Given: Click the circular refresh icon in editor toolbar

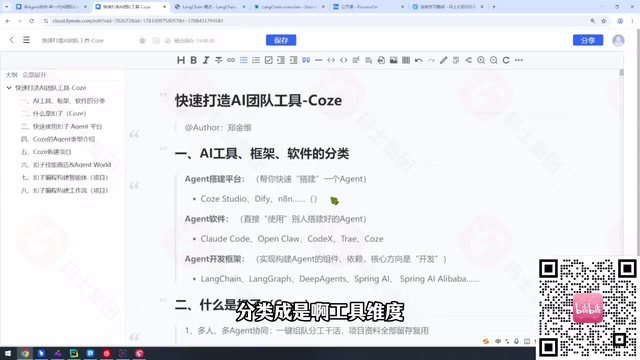Looking at the screenshot, I should [506, 60].
